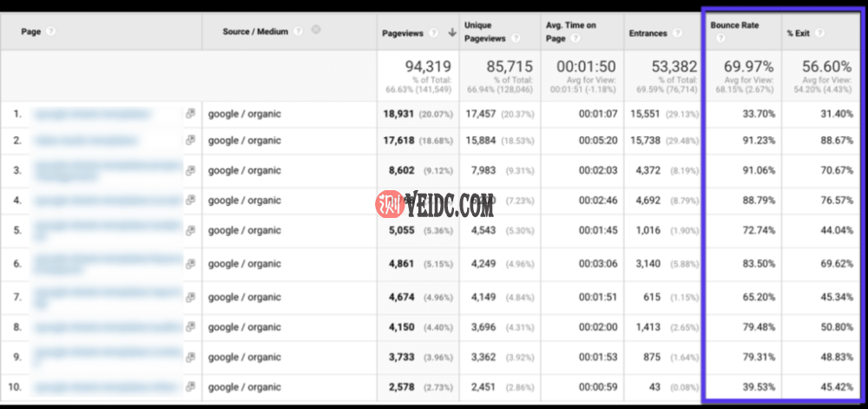
Task: Open row 8 page in new window icon
Action: coord(190,327)
